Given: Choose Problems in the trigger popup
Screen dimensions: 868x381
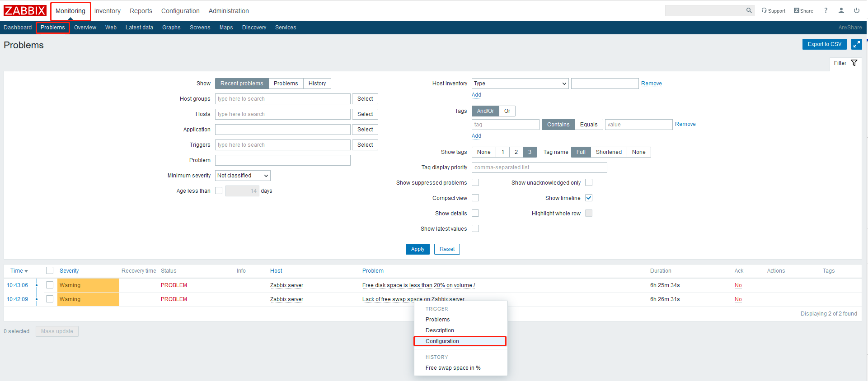Looking at the screenshot, I should tap(460, 320).
